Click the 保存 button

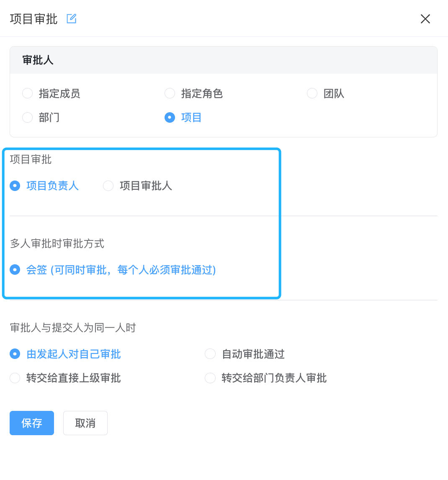coord(32,423)
